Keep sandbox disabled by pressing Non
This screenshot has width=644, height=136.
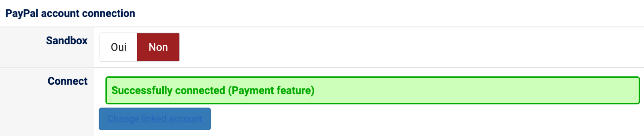158,47
